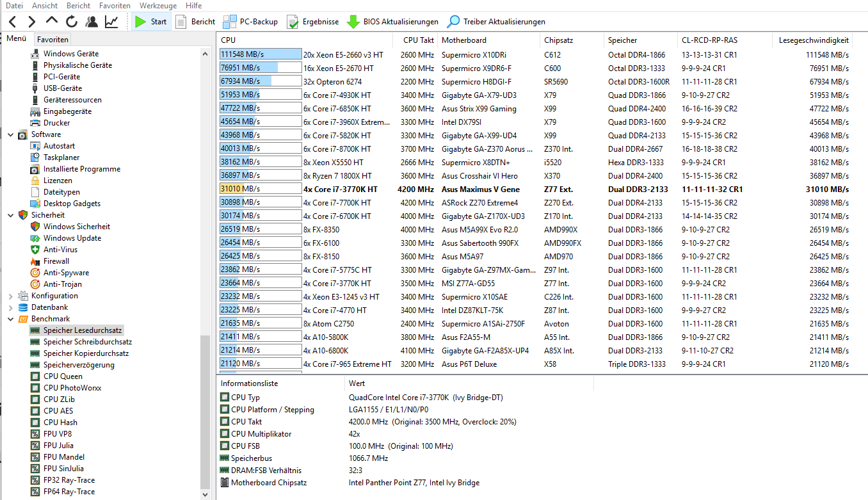Start the benchmark with green Start button
This screenshot has width=868, height=500.
(150, 22)
